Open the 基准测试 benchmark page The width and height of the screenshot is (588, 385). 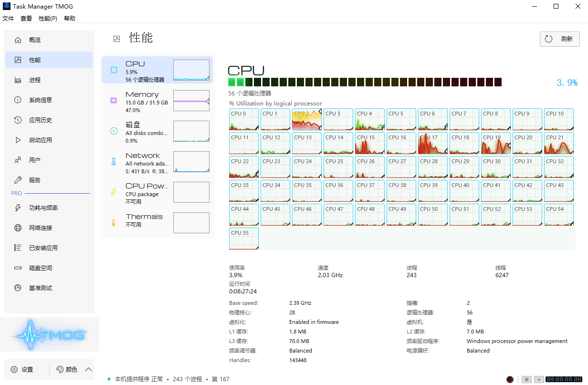coord(49,288)
